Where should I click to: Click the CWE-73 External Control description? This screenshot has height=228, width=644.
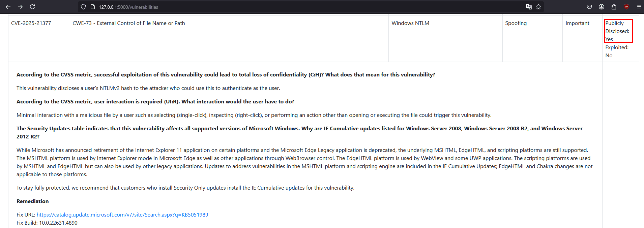[x=128, y=23]
